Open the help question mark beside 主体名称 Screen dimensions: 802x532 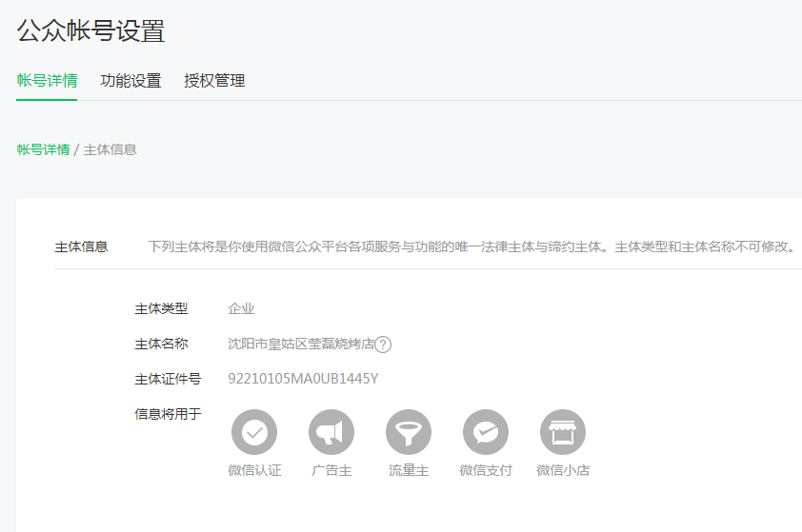point(383,345)
